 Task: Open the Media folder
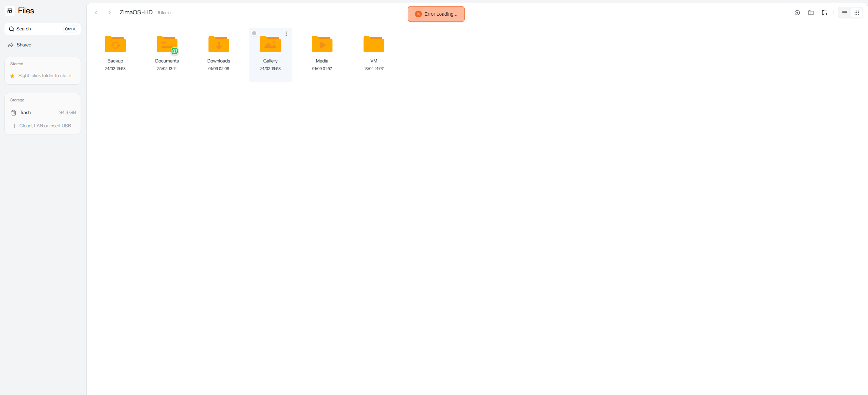point(322,44)
